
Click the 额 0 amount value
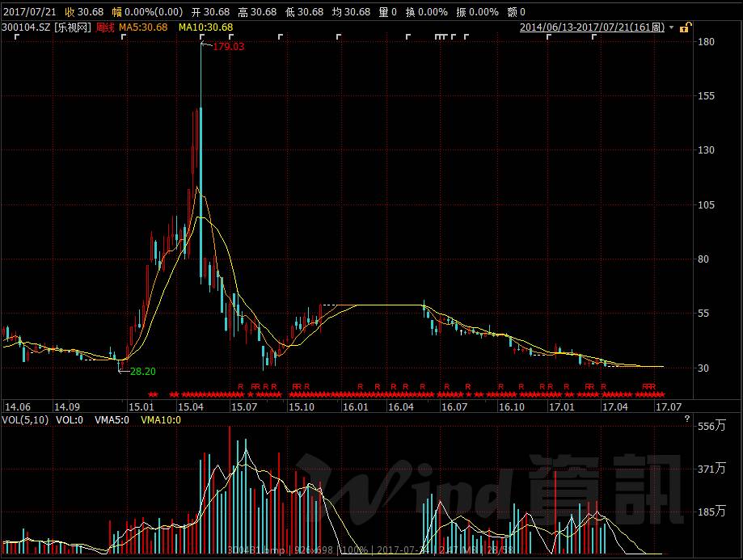517,12
